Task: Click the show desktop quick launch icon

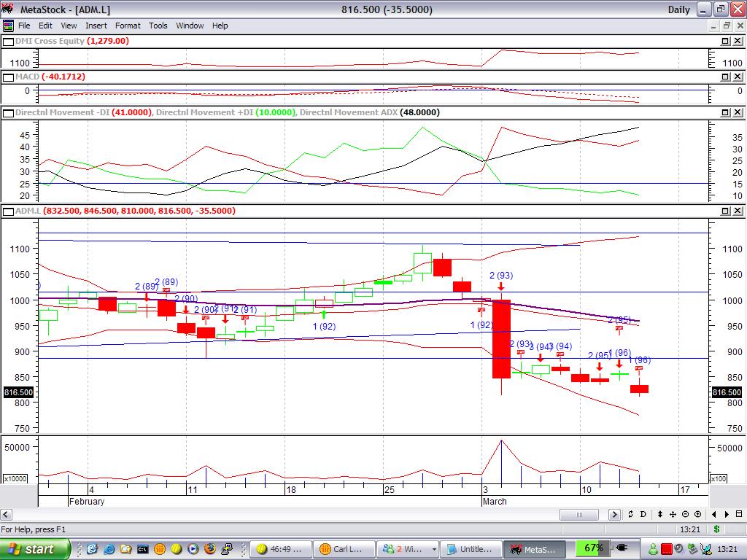Action: [92, 549]
